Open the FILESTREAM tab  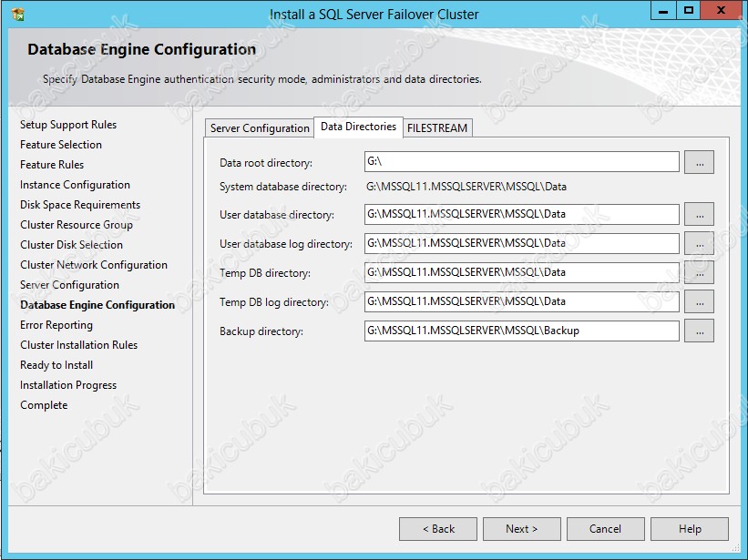coord(437,128)
